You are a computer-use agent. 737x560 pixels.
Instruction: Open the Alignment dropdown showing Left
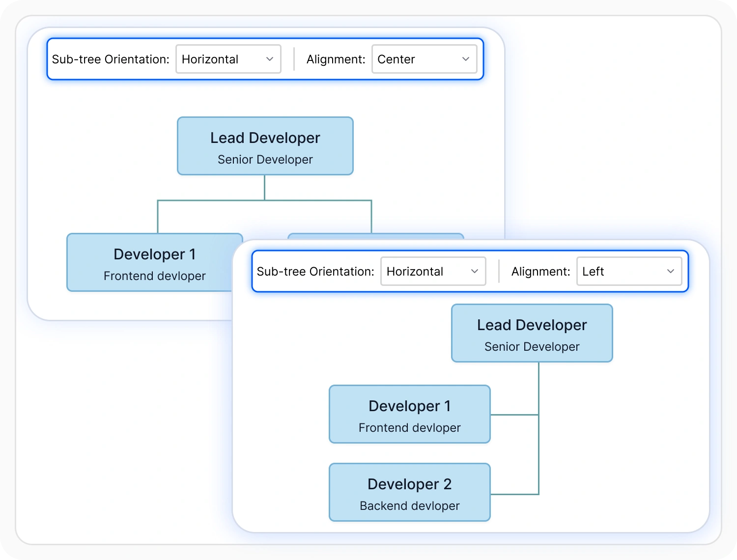629,271
